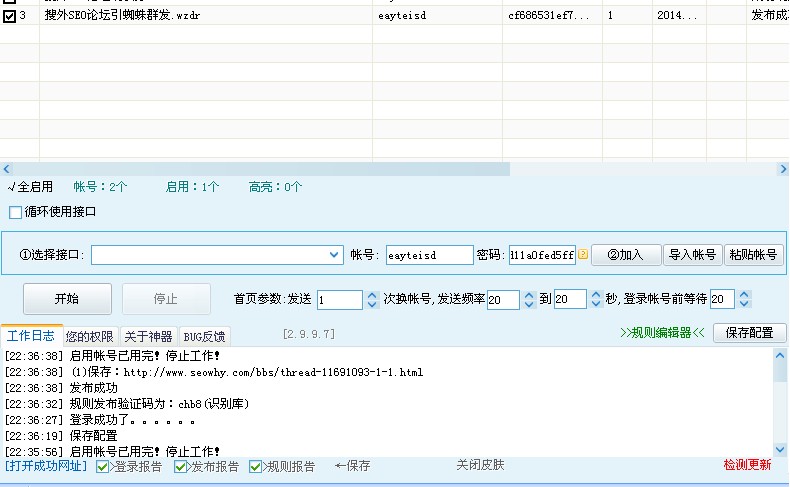Click the 密码 input field

[x=542, y=255]
